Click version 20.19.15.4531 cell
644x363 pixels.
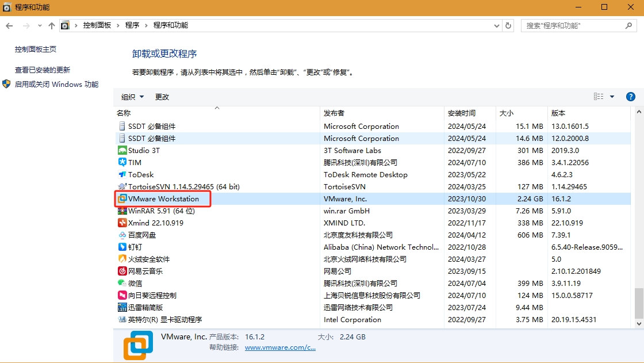pyautogui.click(x=574, y=320)
